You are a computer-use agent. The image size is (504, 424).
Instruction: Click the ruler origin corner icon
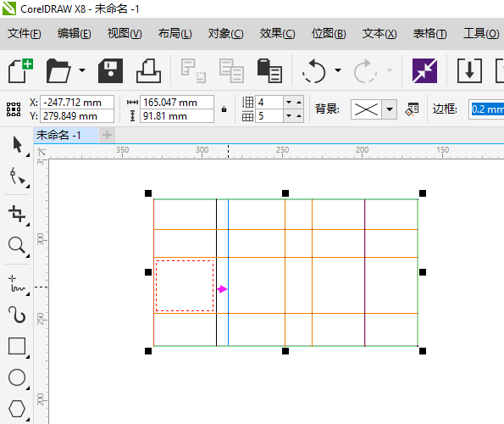[x=41, y=151]
